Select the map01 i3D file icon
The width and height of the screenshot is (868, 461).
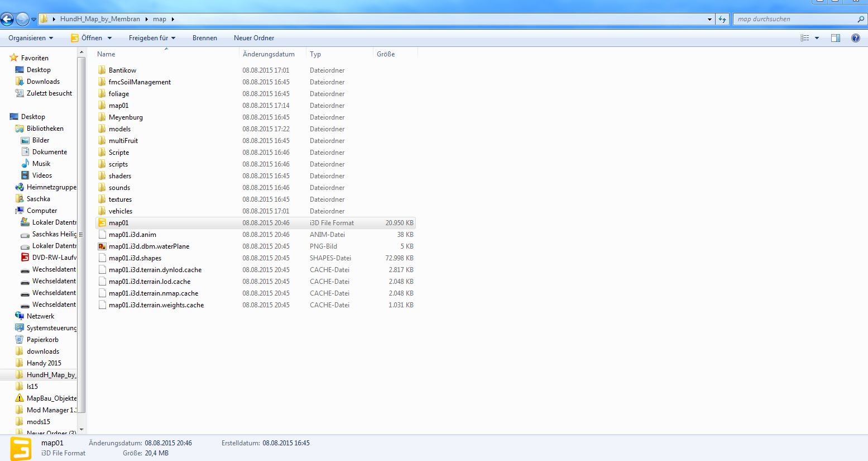(102, 223)
